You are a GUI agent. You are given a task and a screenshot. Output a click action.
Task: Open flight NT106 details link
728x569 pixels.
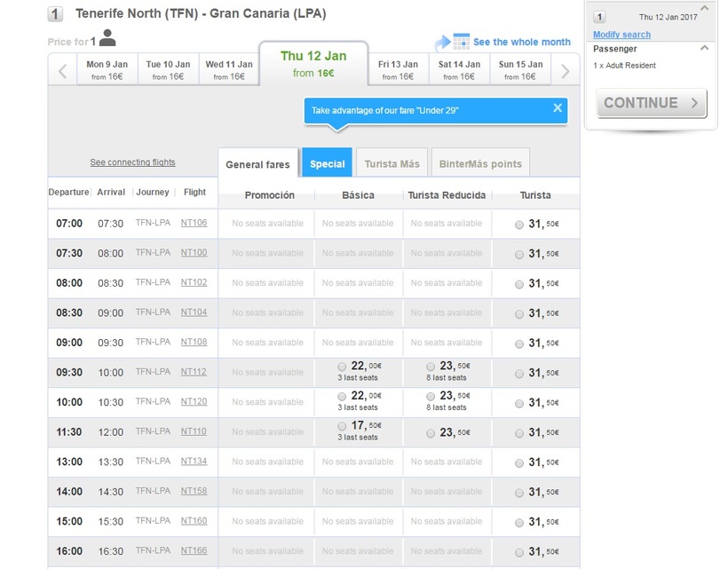point(194,223)
